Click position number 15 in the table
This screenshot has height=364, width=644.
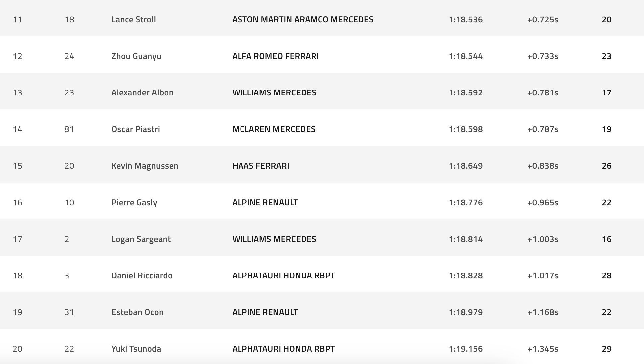click(18, 166)
